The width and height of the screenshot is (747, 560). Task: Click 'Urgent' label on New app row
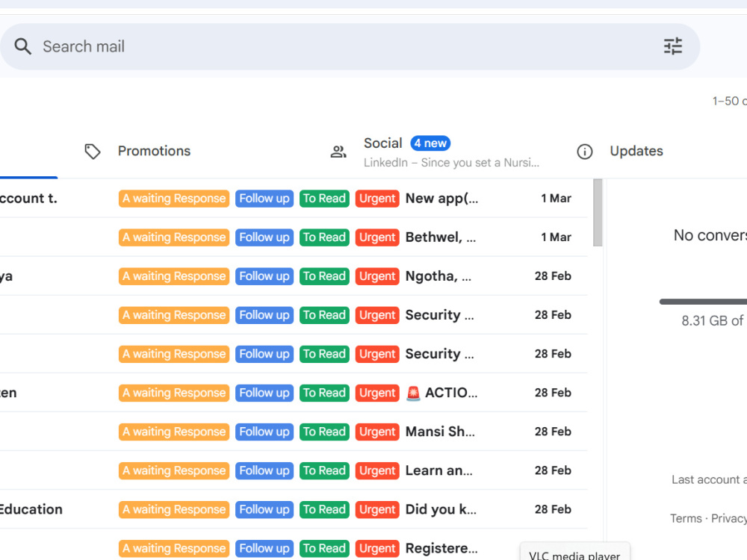377,199
